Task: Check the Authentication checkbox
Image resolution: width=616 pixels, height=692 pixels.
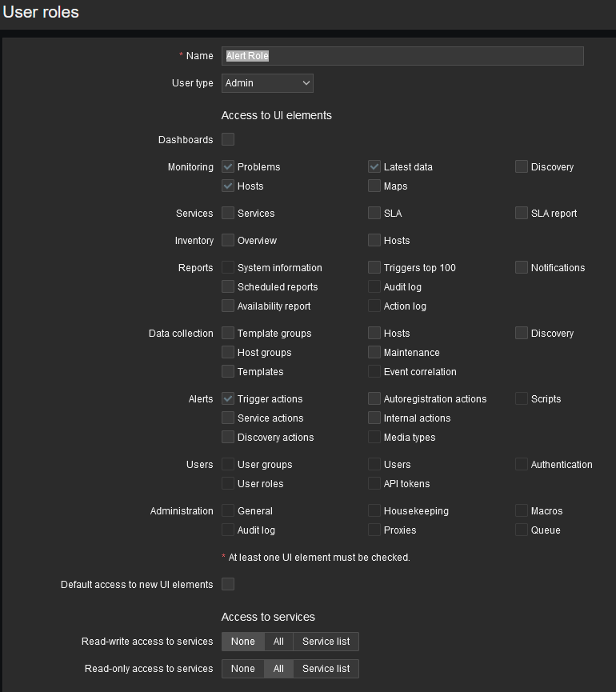Action: (x=522, y=465)
